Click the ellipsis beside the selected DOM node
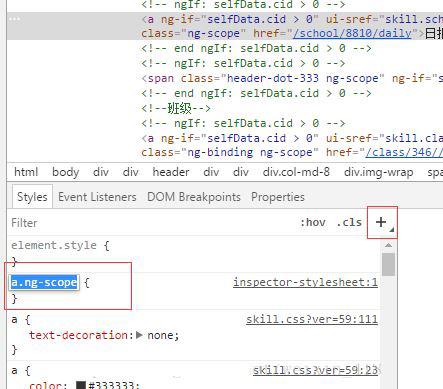 pos(14,19)
